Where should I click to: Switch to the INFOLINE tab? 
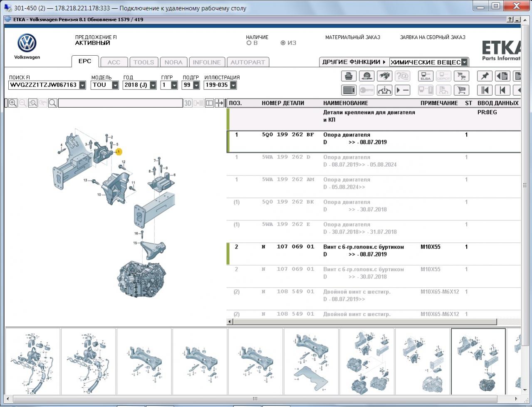[x=207, y=62]
